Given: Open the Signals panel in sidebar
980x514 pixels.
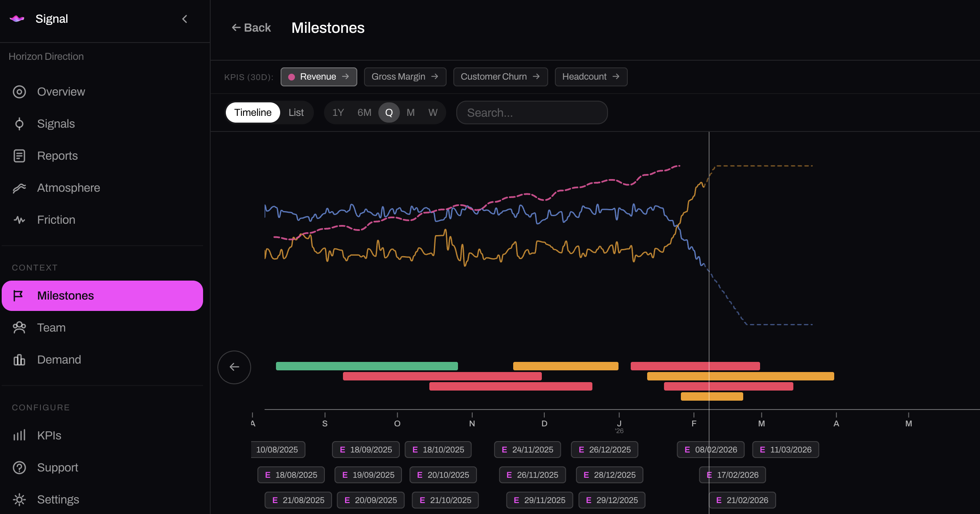Looking at the screenshot, I should 55,123.
